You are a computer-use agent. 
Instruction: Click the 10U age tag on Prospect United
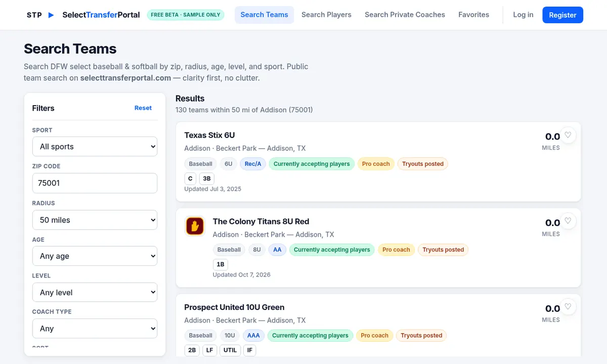230,335
